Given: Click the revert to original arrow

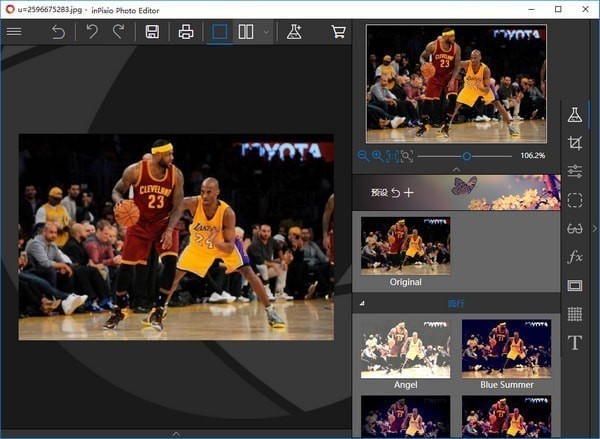Looking at the screenshot, I should (x=58, y=31).
